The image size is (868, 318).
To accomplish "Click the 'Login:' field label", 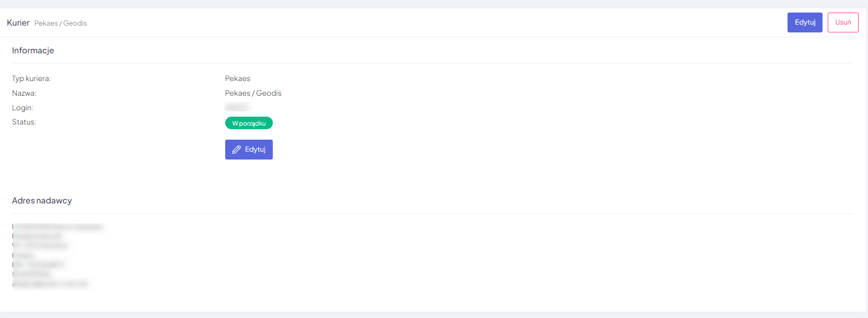I will [22, 108].
